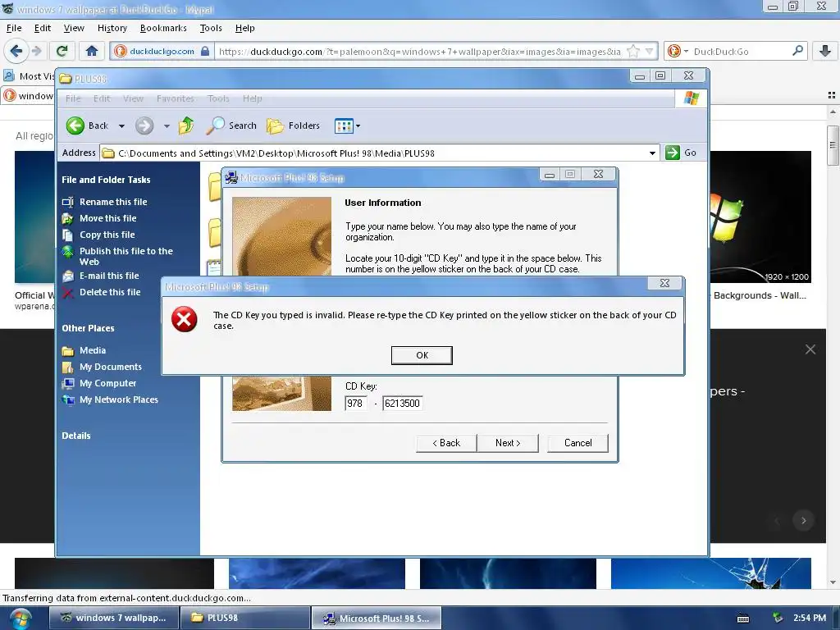Click the Back button in Plus! 98 Setup
840x630 pixels.
tap(446, 443)
